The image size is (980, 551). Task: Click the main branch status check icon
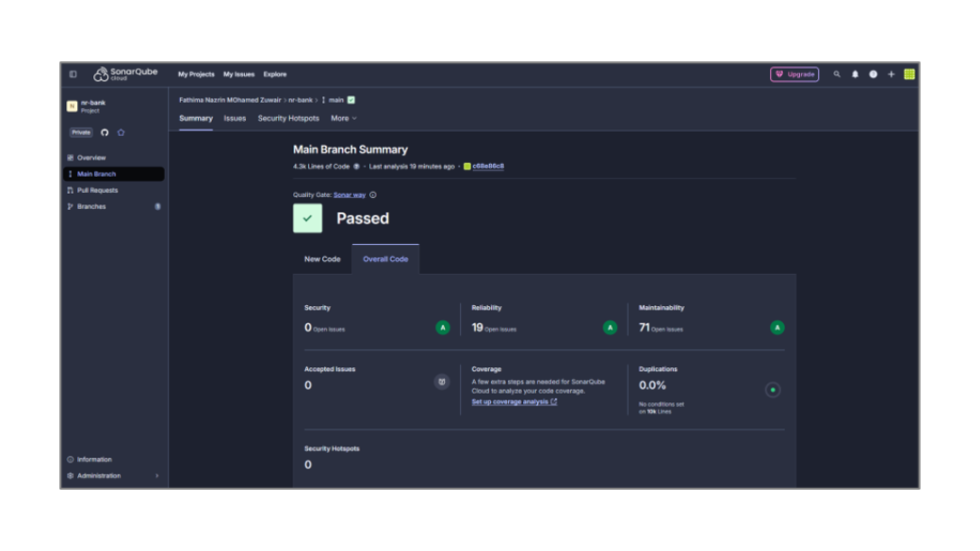click(351, 100)
